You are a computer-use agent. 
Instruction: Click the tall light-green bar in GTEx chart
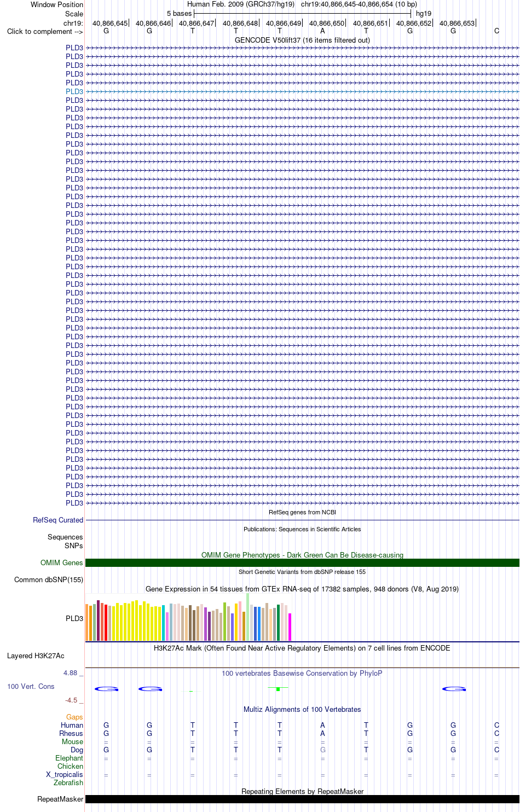click(248, 617)
